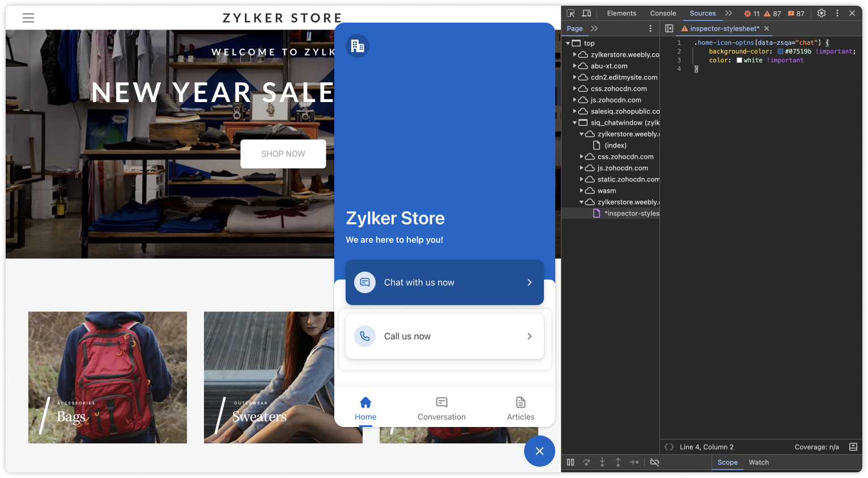Activate the inspect element picker in DevTools
868x478 pixels.
point(571,13)
